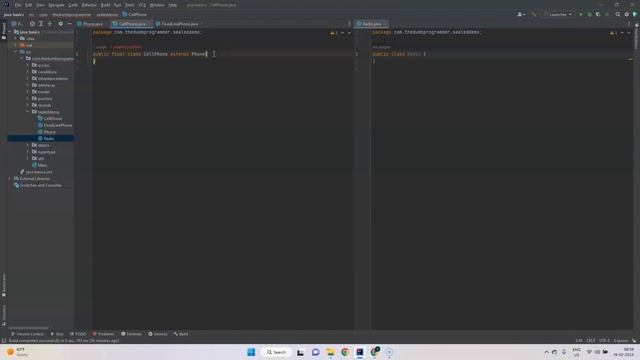Click CellPhone in the navigation breadcrumb

pos(135,14)
